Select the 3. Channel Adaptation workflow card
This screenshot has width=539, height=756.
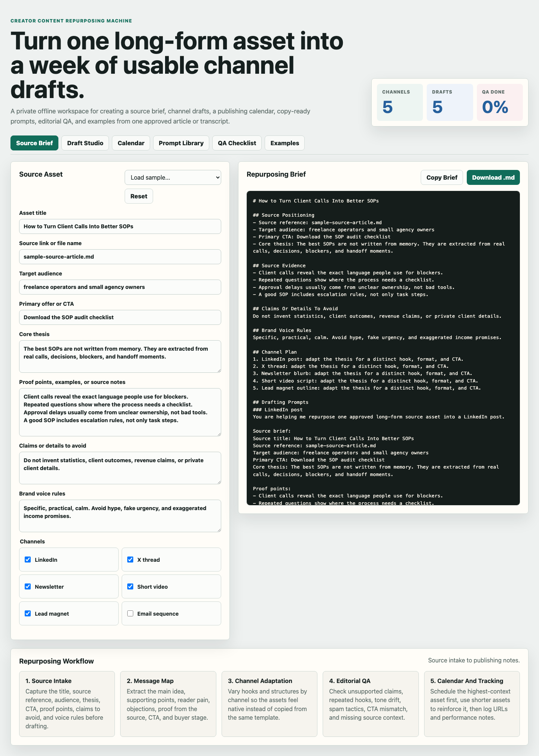click(269, 704)
